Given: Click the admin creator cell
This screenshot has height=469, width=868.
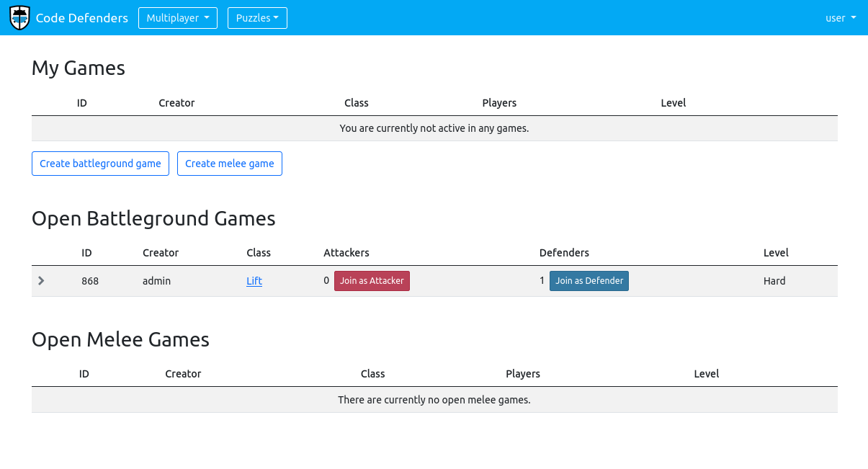Looking at the screenshot, I should [x=156, y=281].
